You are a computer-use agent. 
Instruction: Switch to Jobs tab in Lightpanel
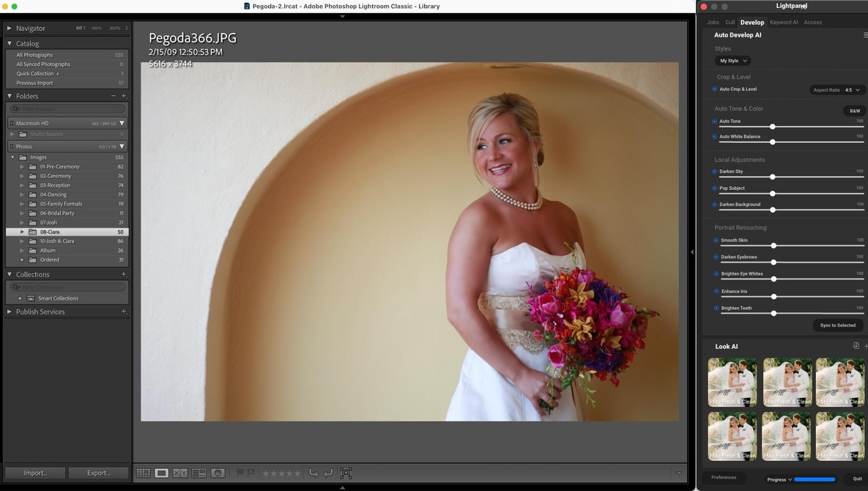tap(713, 22)
